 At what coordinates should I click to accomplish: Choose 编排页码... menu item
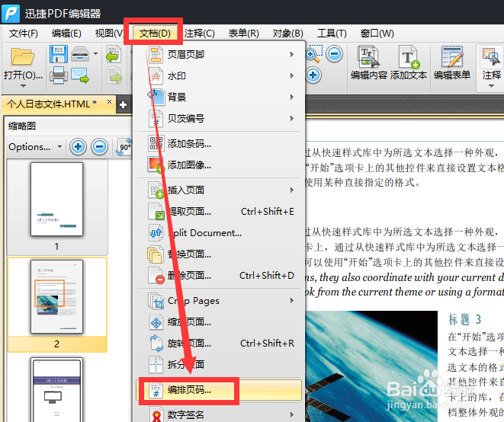(x=219, y=390)
